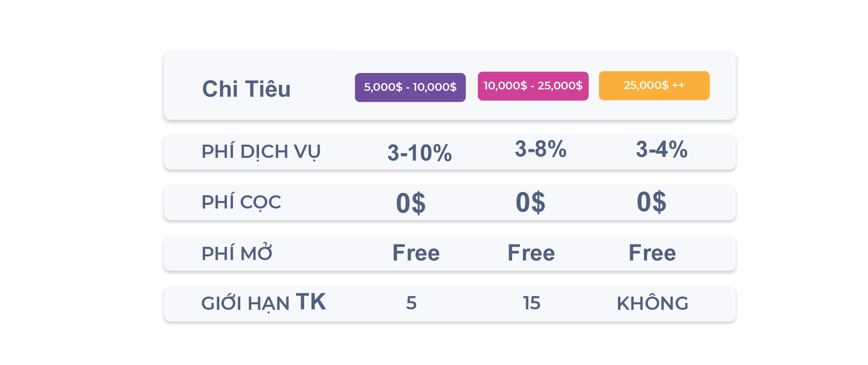Click the account limit value 5
Viewport: 868px width, 365px height.
click(411, 303)
